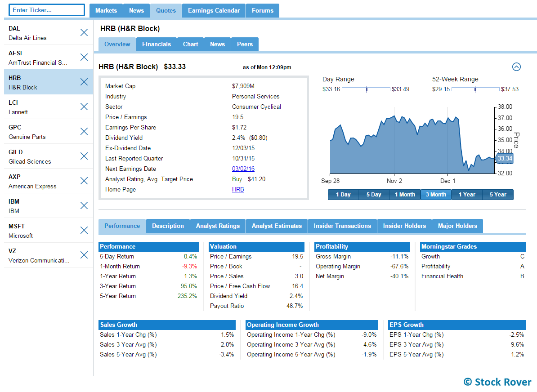This screenshot has width=537, height=392.
Task: Remove HRB H&R Block from the list
Action: click(x=84, y=82)
